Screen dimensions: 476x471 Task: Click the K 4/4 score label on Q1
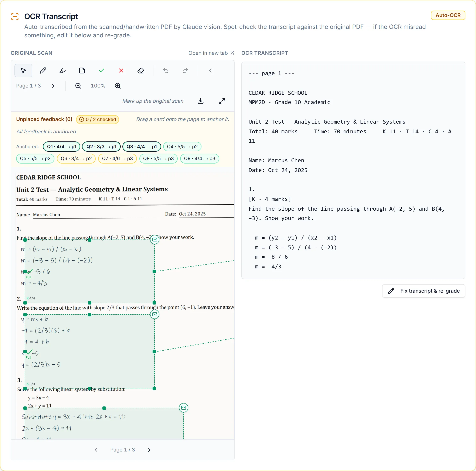[31, 298]
